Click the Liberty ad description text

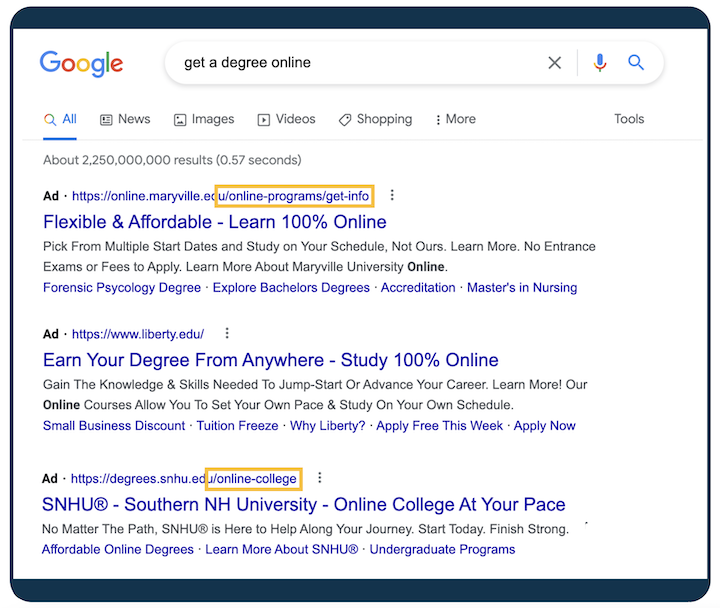[x=315, y=395]
